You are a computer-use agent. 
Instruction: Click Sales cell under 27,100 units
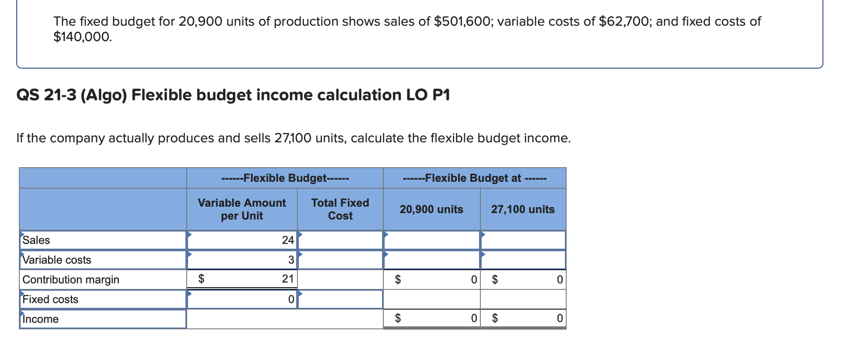(523, 240)
